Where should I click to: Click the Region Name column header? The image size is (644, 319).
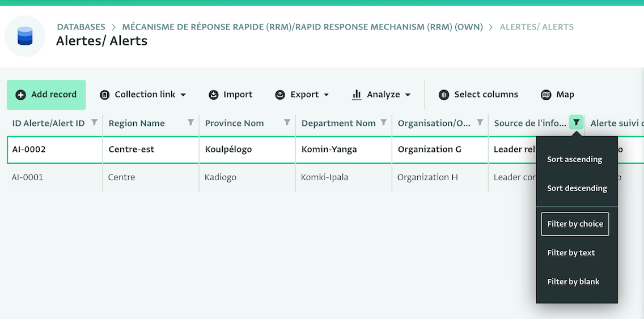click(x=137, y=123)
